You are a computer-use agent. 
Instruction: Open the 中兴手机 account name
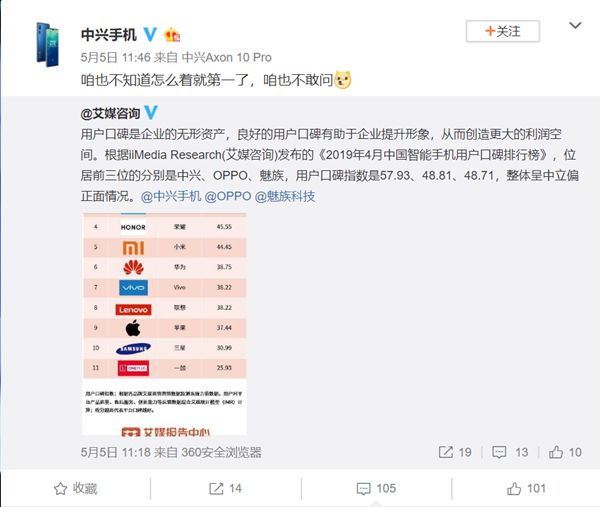(109, 35)
